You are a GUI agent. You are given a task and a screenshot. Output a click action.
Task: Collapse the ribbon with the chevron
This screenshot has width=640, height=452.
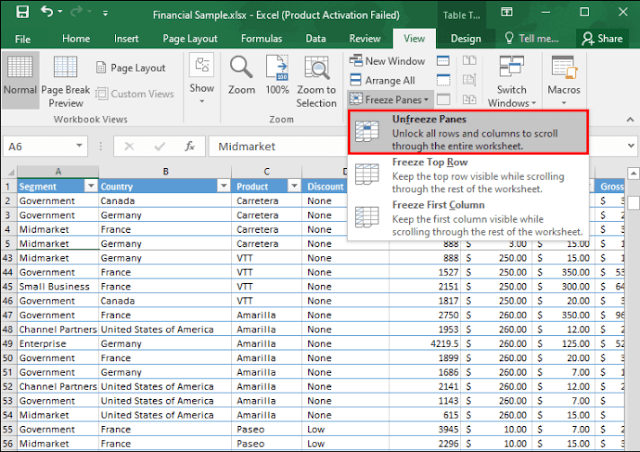pyautogui.click(x=630, y=120)
